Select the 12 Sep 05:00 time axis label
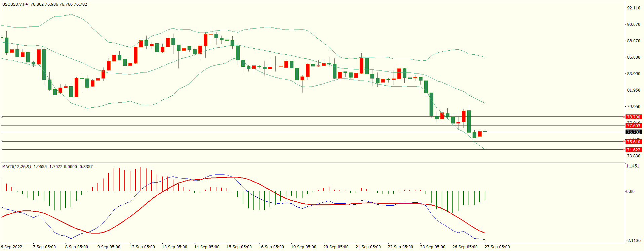 tap(142, 247)
